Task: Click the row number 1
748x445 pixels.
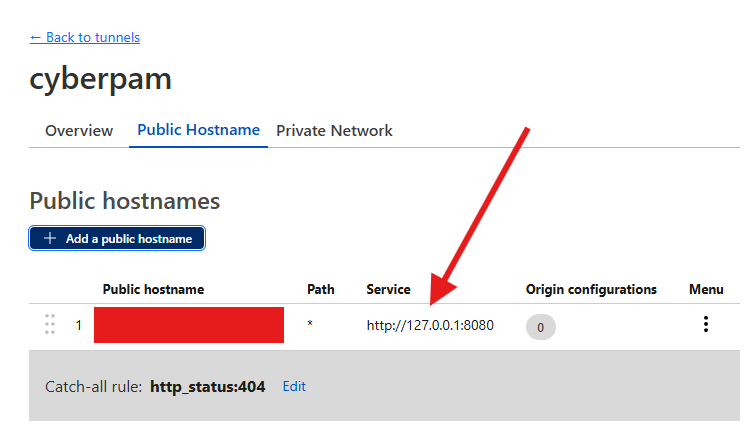Action: pyautogui.click(x=79, y=325)
